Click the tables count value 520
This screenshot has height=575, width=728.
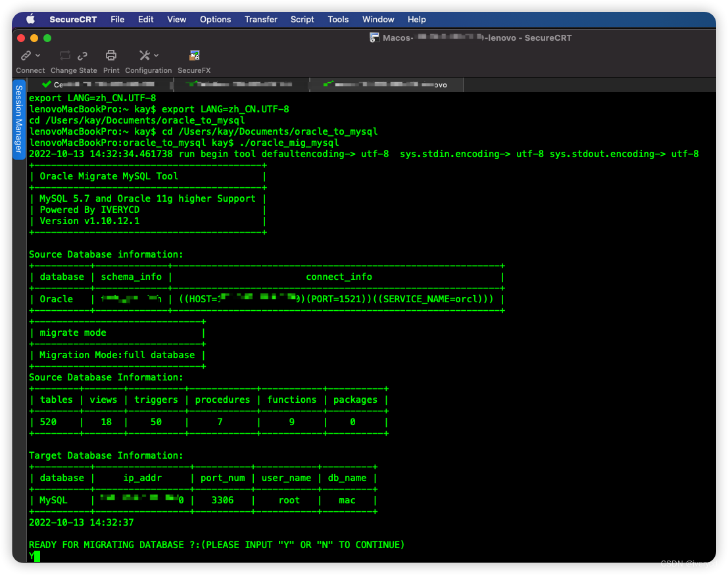48,422
